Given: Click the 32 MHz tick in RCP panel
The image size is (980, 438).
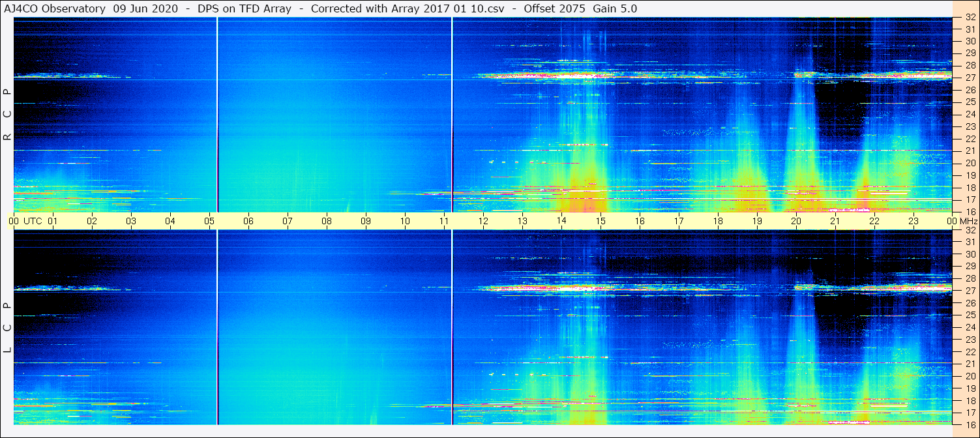Looking at the screenshot, I should (x=970, y=18).
